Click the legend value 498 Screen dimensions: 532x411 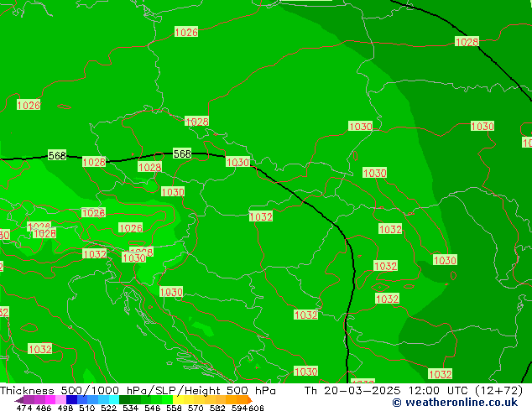point(65,408)
